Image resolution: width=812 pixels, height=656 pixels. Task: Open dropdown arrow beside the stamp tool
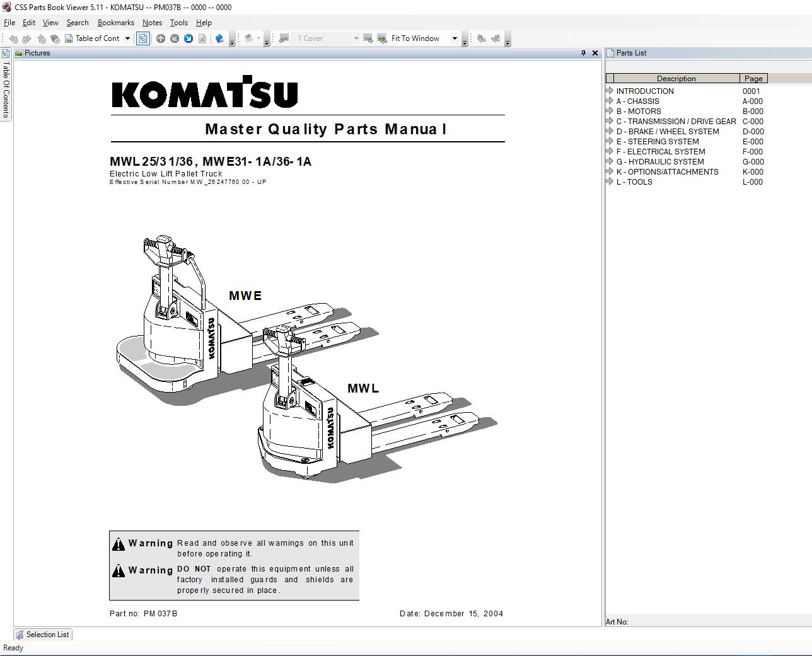pos(258,38)
